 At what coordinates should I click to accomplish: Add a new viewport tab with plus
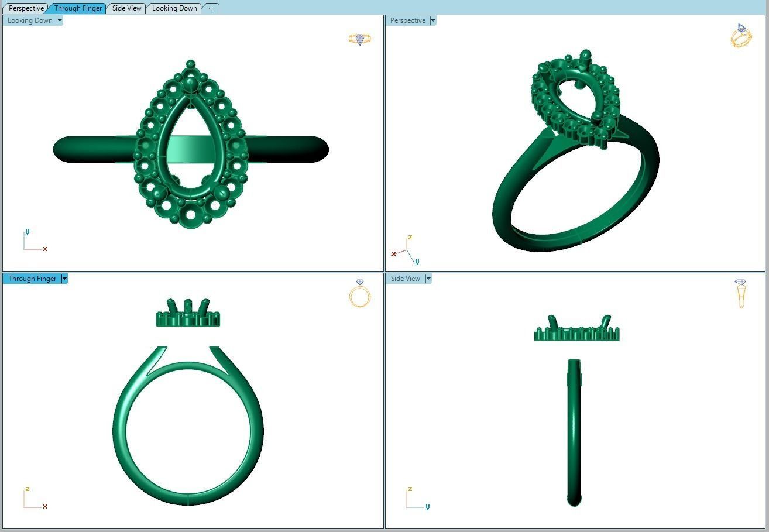click(x=211, y=8)
